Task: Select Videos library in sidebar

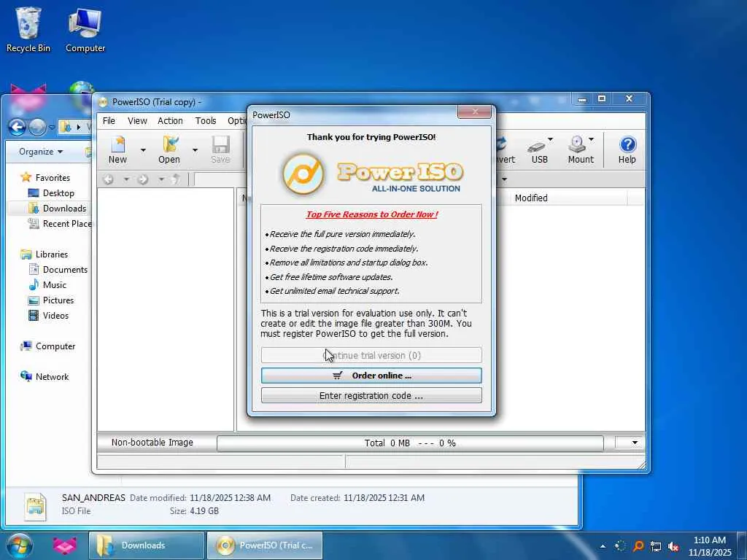Action: (55, 315)
